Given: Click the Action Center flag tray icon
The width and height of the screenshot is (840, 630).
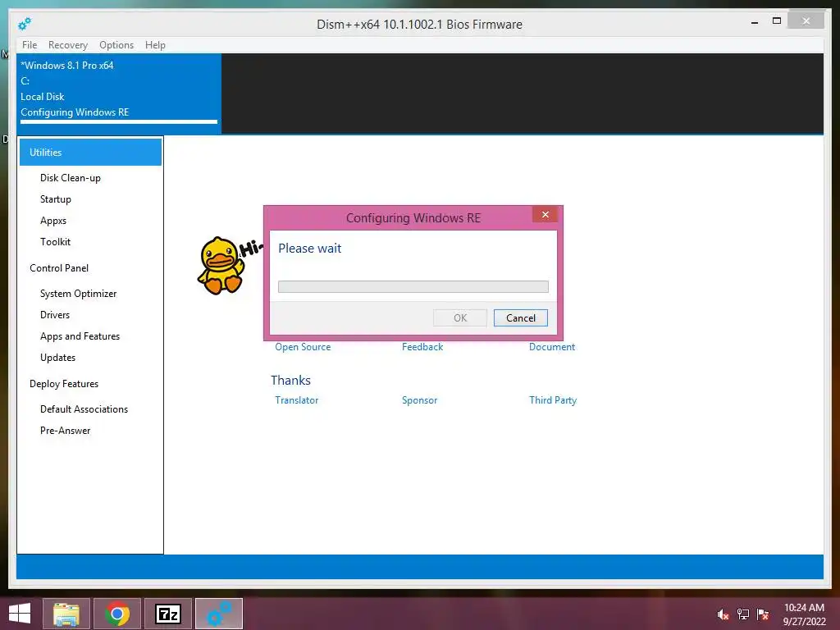Looking at the screenshot, I should click(x=763, y=614).
